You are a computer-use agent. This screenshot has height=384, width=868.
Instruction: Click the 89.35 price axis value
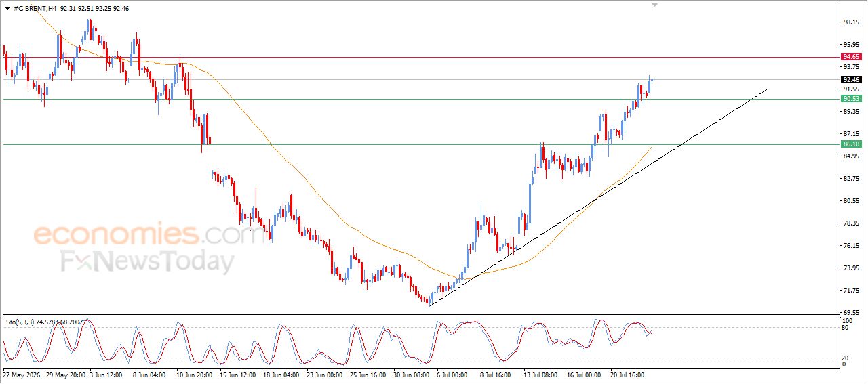tap(851, 112)
